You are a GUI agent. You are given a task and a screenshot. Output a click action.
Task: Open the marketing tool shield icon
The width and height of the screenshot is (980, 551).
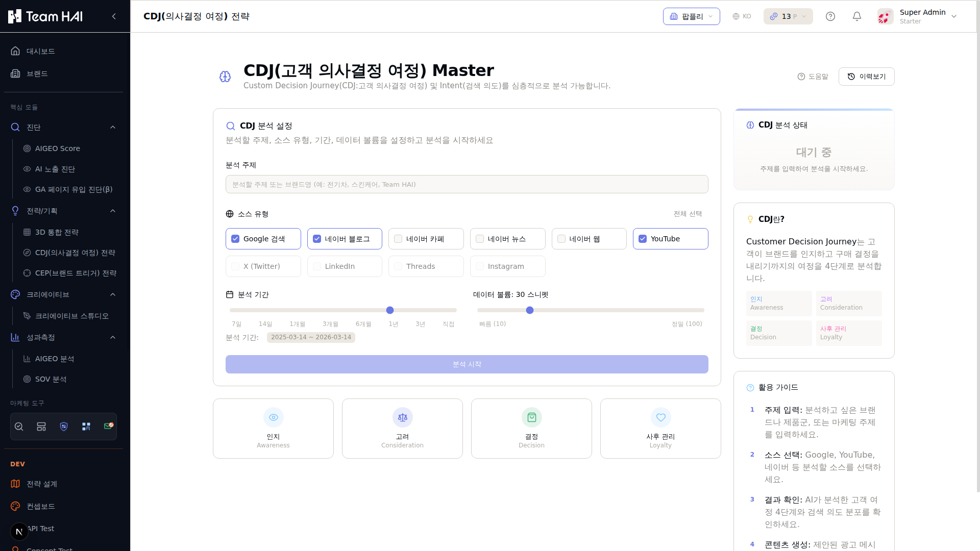64,427
